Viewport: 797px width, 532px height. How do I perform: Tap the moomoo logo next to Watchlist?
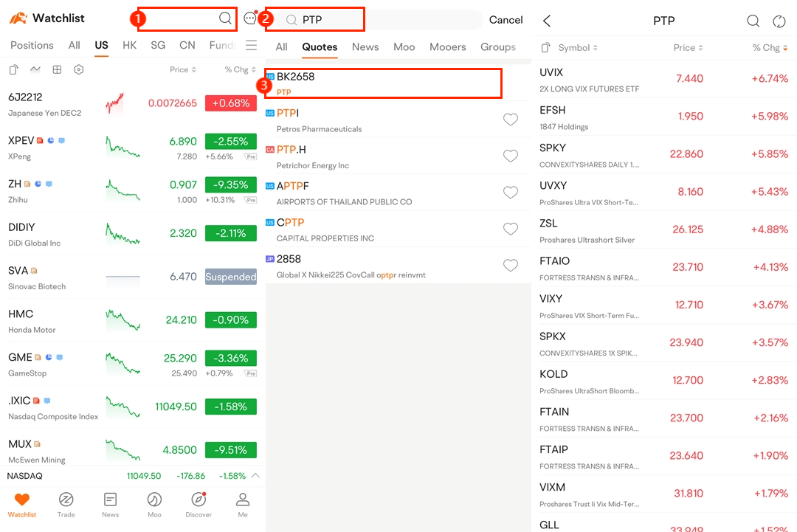(x=18, y=18)
